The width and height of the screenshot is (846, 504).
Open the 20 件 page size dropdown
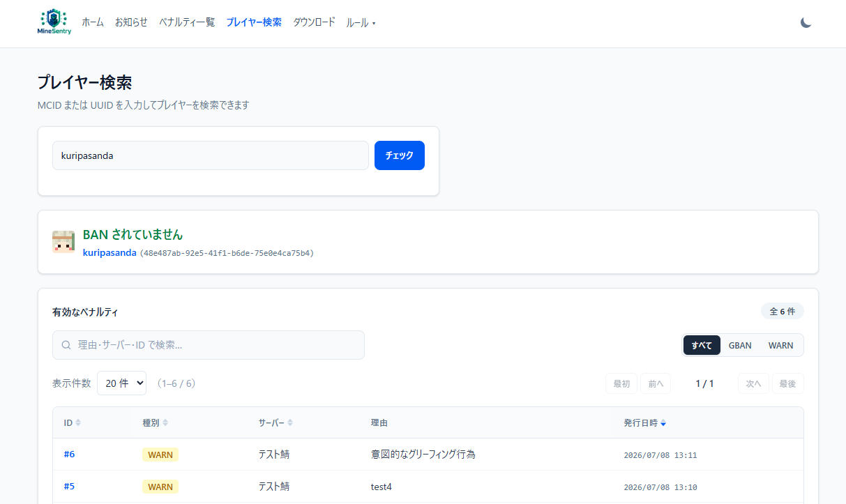click(121, 383)
